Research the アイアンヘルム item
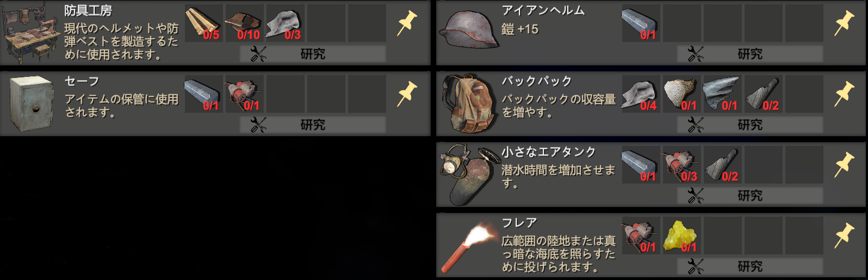Viewport: 868px width, 280px height. click(750, 54)
